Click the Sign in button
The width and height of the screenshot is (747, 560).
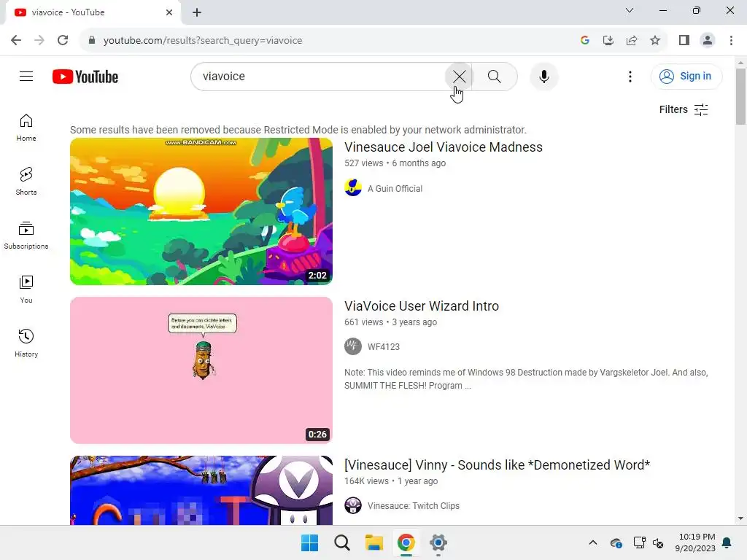point(686,76)
